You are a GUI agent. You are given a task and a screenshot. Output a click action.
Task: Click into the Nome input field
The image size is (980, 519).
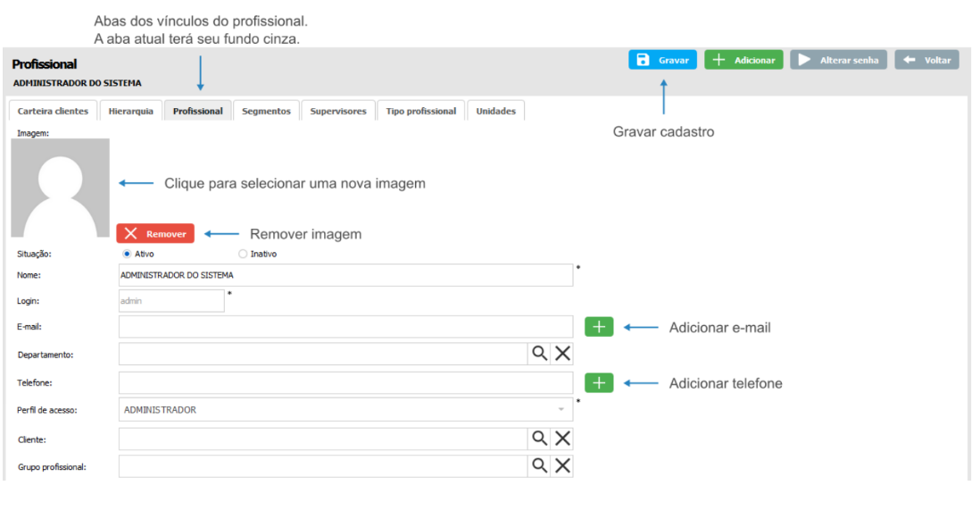[x=345, y=275]
